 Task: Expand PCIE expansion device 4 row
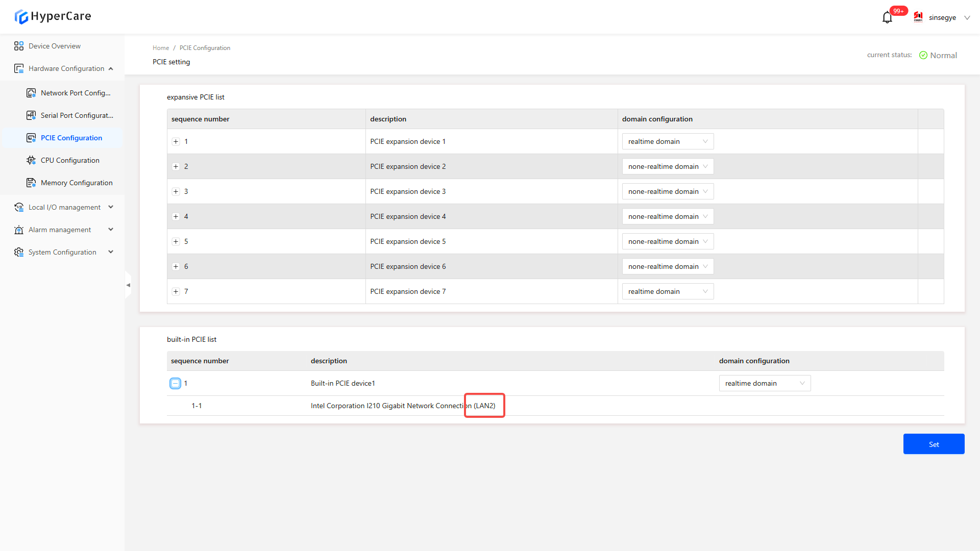176,217
